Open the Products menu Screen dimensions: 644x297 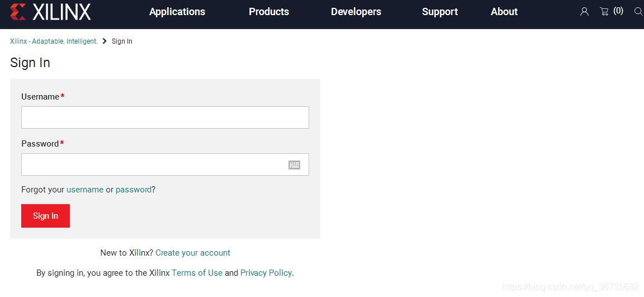[x=269, y=12]
